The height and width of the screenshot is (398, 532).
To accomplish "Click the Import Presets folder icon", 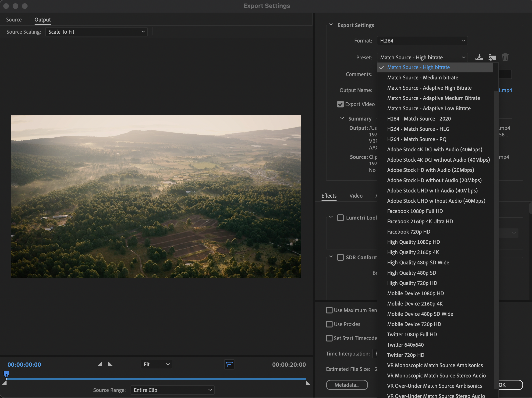I will click(492, 57).
